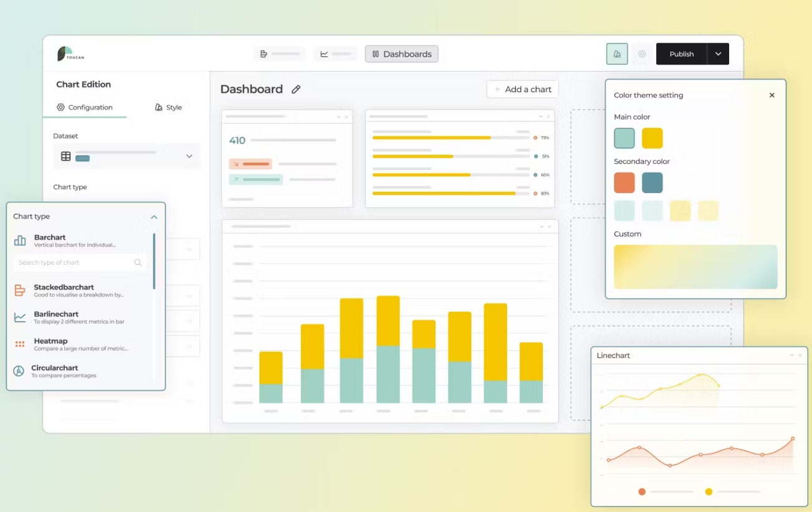Switch to the Style tab

pyautogui.click(x=168, y=107)
